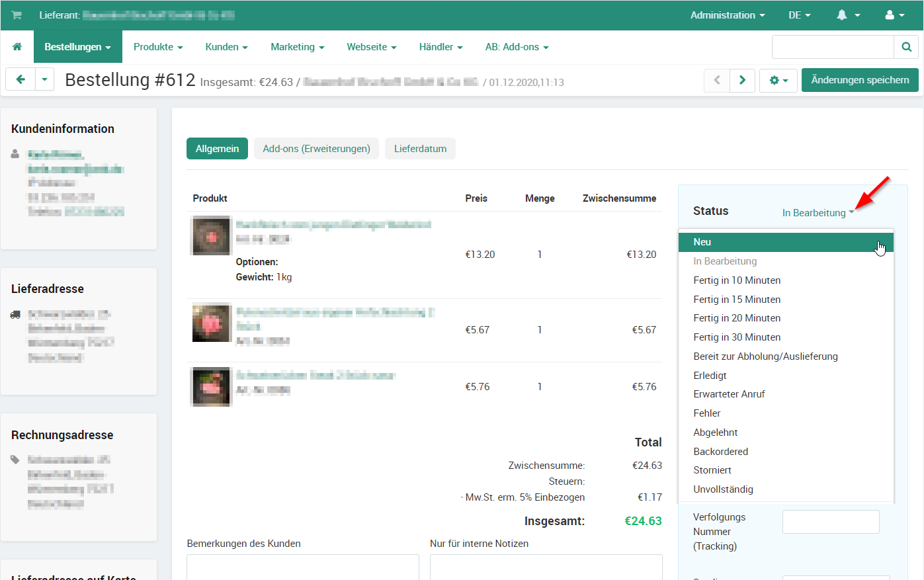Expand the Produkte menu
This screenshot has height=580, width=924.
(x=158, y=47)
